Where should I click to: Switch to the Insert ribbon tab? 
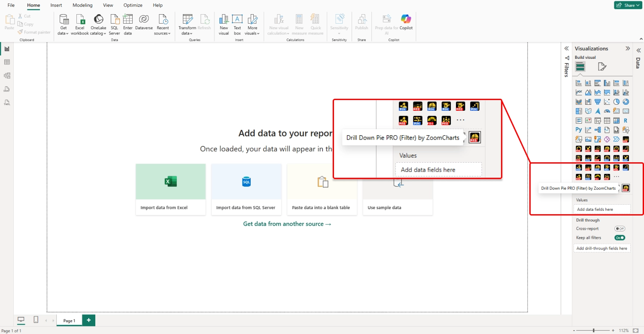pyautogui.click(x=56, y=5)
